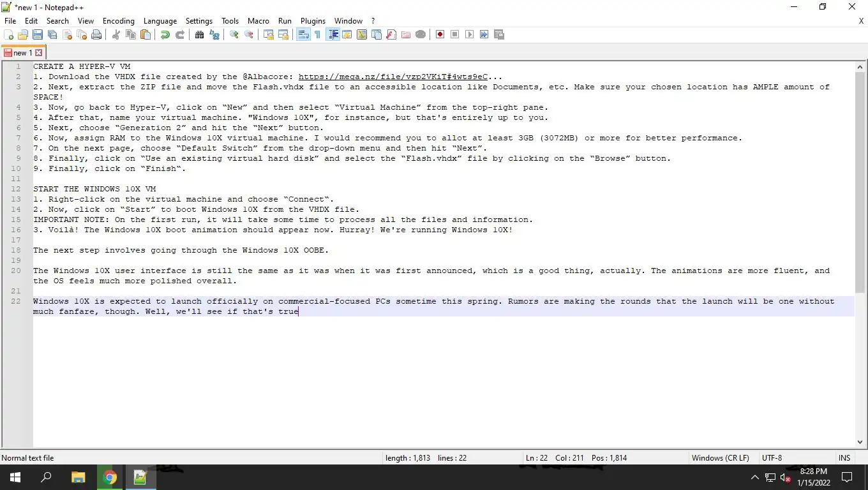Image resolution: width=868 pixels, height=490 pixels.
Task: Create a new document via toolbar icon
Action: click(x=8, y=34)
